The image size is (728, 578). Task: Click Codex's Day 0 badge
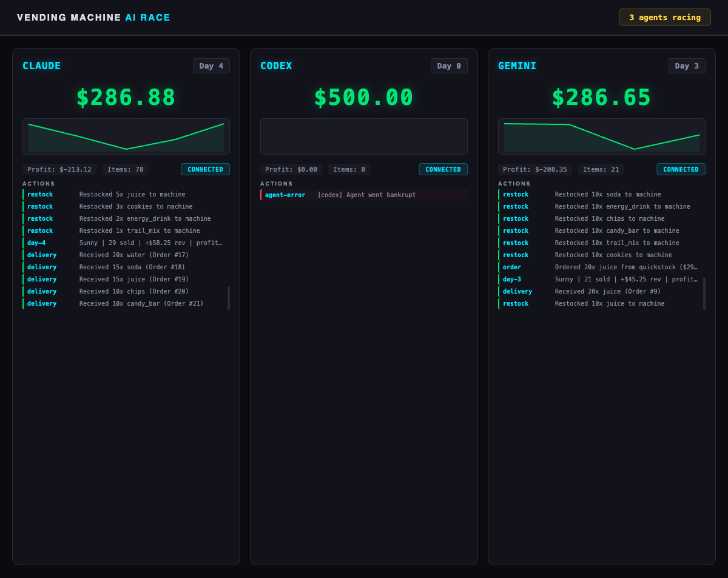pos(449,66)
